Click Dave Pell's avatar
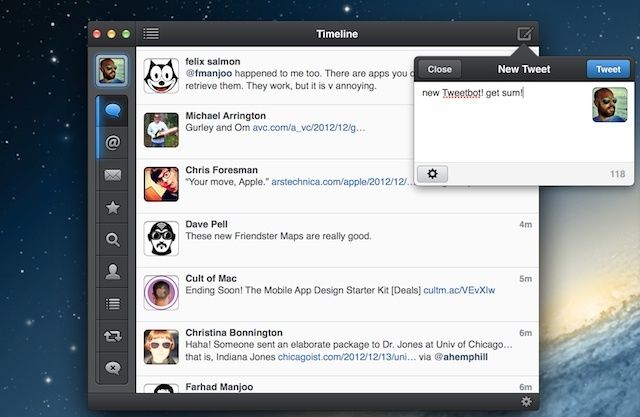This screenshot has width=640, height=417. click(161, 238)
